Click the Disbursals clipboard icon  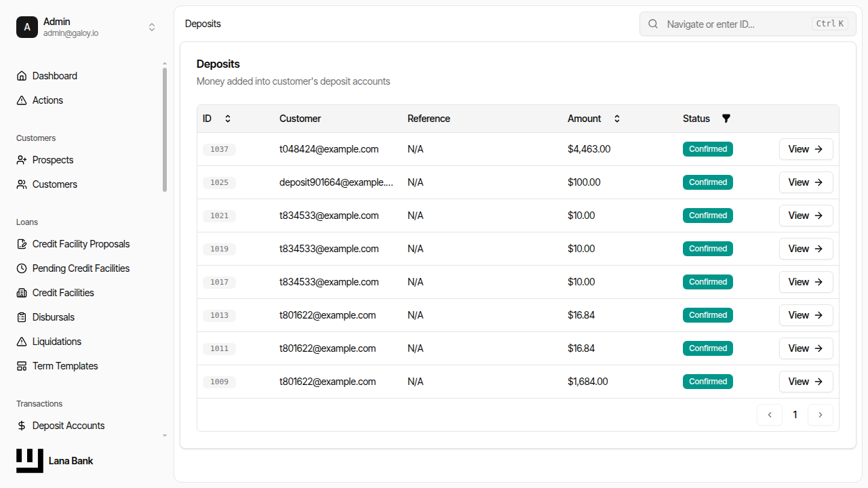pos(22,317)
